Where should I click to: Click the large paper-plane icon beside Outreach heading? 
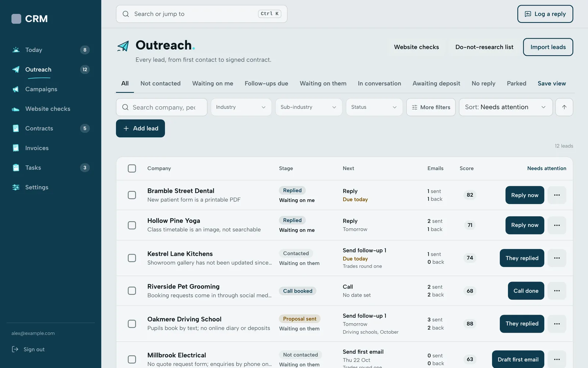click(123, 46)
